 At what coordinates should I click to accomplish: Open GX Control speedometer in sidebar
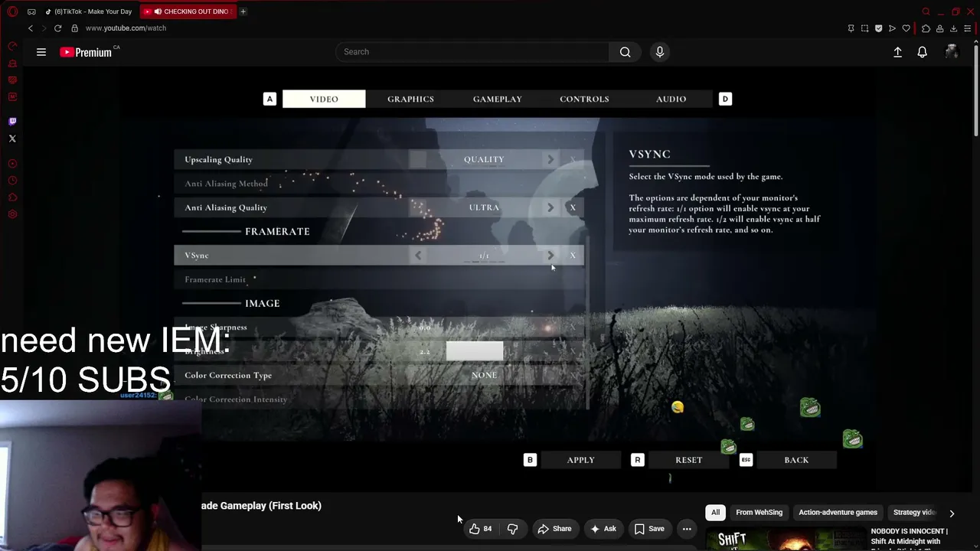point(12,46)
